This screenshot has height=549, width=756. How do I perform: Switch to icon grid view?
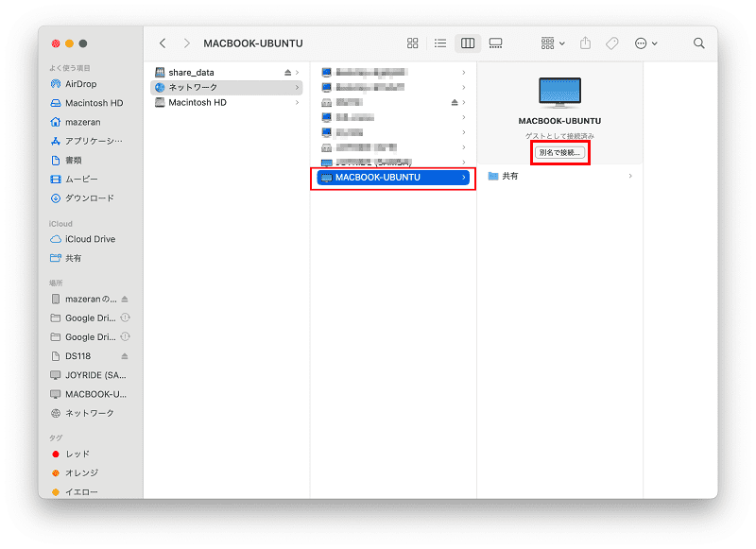click(412, 43)
